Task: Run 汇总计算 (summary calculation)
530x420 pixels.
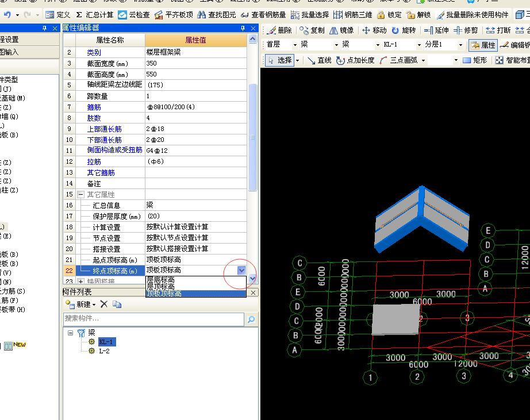Action: pyautogui.click(x=94, y=14)
